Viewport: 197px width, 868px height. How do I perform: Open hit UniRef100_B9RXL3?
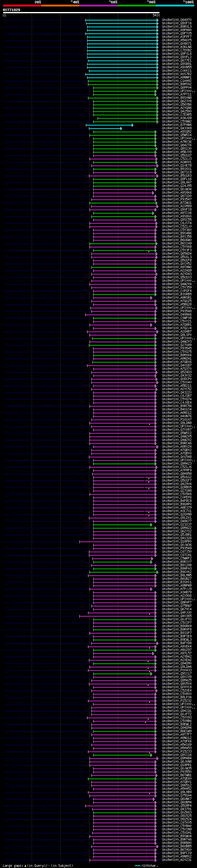[177, 26]
